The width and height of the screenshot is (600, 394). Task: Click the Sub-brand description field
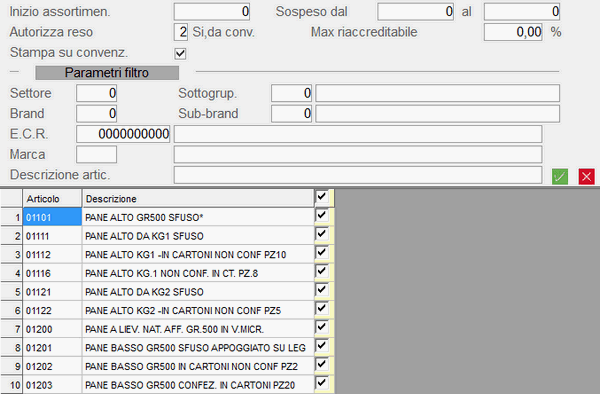(x=438, y=114)
